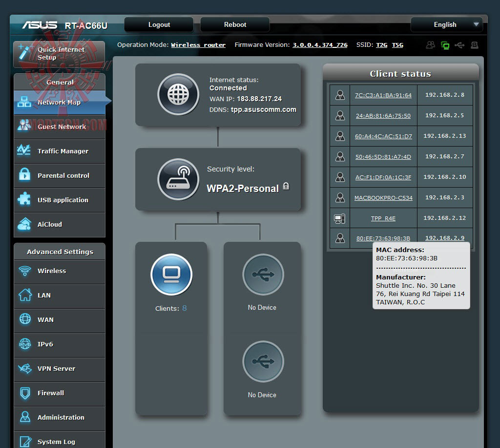
Task: Open Parental control page
Action: (59, 175)
